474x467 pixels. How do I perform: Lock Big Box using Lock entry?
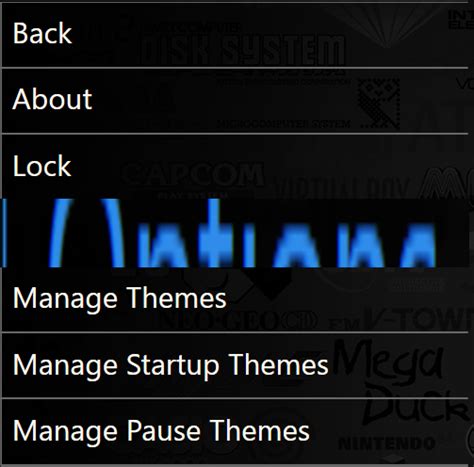point(235,167)
